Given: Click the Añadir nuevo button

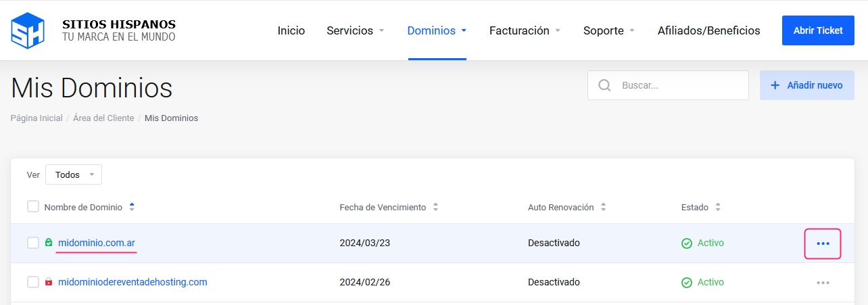Looking at the screenshot, I should 806,86.
